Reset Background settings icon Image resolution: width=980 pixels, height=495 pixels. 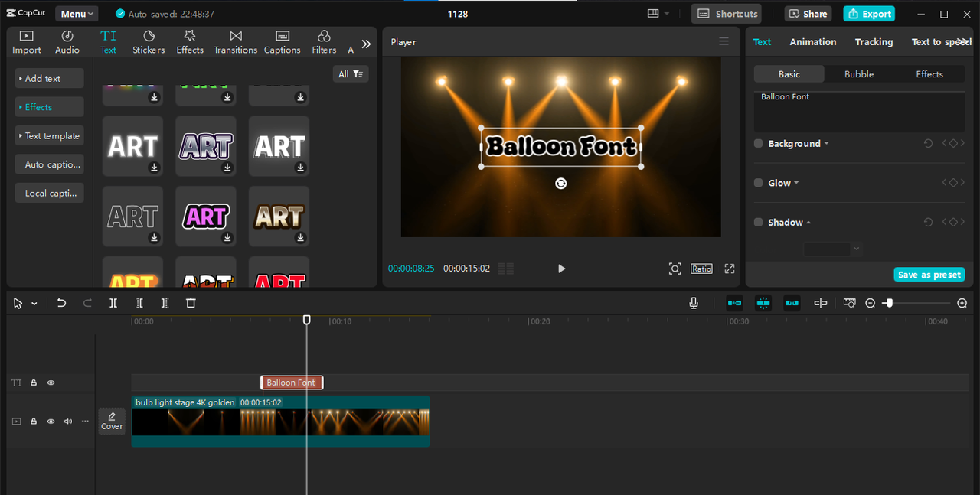928,144
